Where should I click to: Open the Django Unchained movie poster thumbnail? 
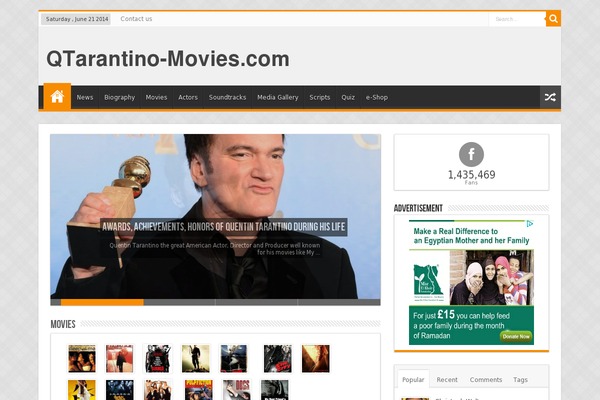158,359
